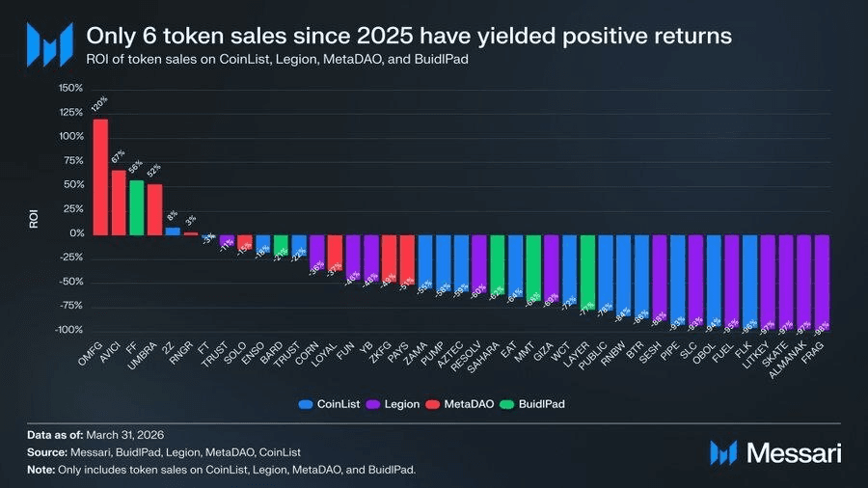This screenshot has width=868, height=488.
Task: Toggle the Legion series legend label
Action: [402, 404]
